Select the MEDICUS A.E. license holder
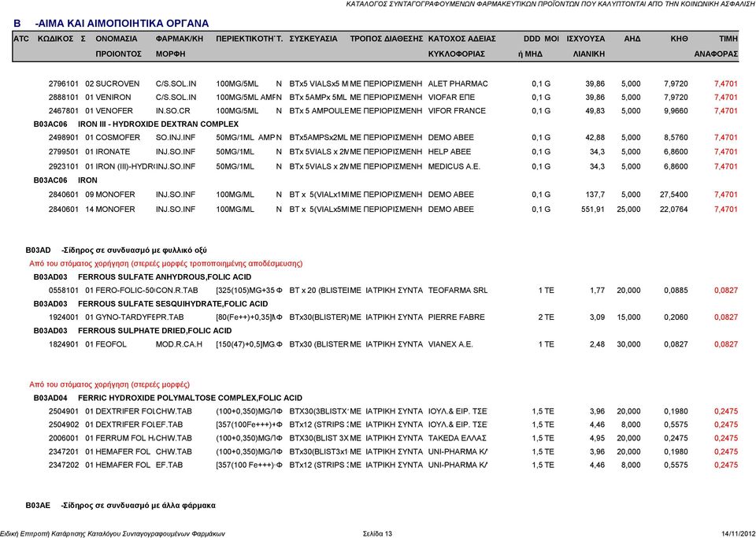The image size is (756, 538). pyautogui.click(x=454, y=167)
